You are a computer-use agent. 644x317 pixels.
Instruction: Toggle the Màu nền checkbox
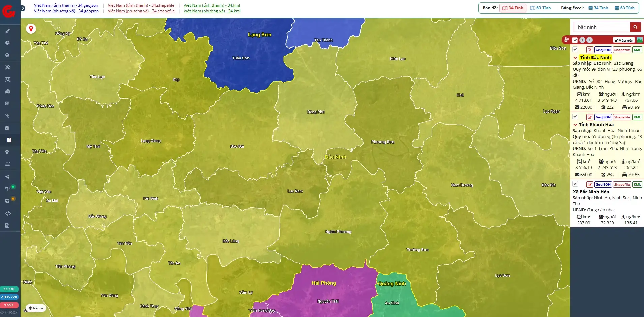pyautogui.click(x=624, y=40)
